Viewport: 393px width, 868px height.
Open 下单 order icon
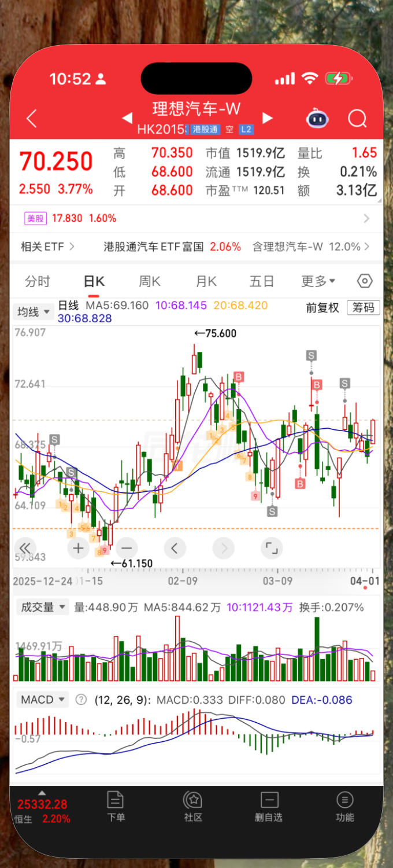[x=116, y=807]
